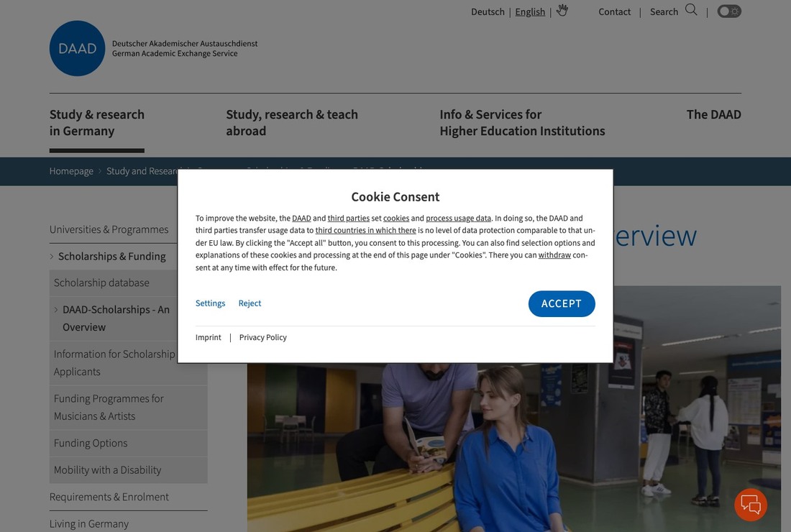Screen dimensions: 791x532
Task: Go to Homepage breadcrumb
Action: click(x=71, y=171)
